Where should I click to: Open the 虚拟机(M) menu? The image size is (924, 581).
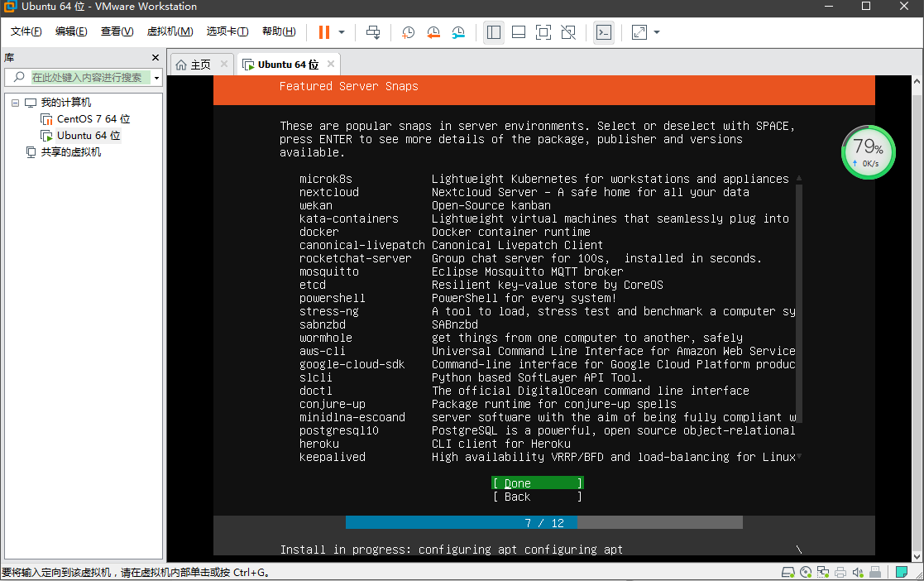click(170, 31)
